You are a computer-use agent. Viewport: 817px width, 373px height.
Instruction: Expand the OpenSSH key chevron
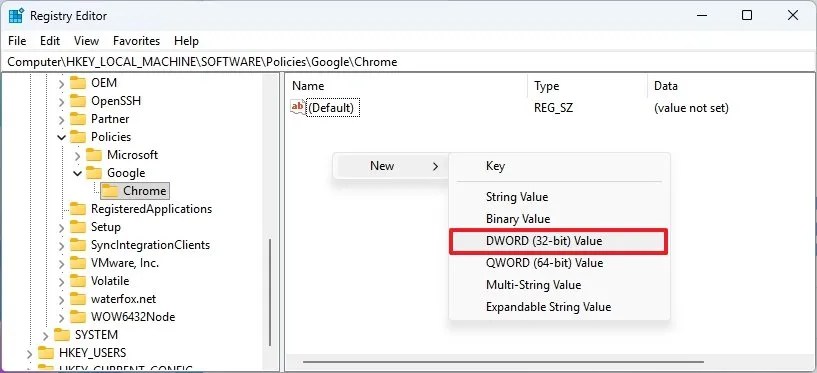(61, 101)
